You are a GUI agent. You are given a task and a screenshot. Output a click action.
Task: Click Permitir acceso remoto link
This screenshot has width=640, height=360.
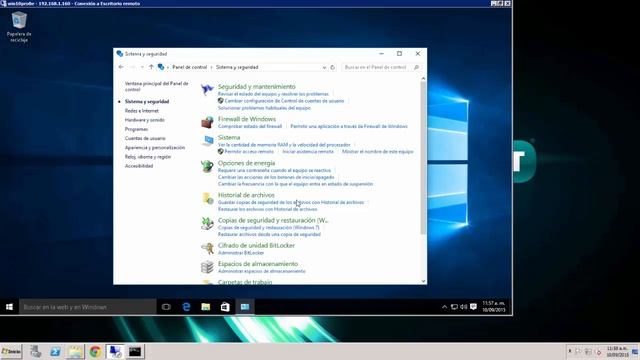point(249,151)
